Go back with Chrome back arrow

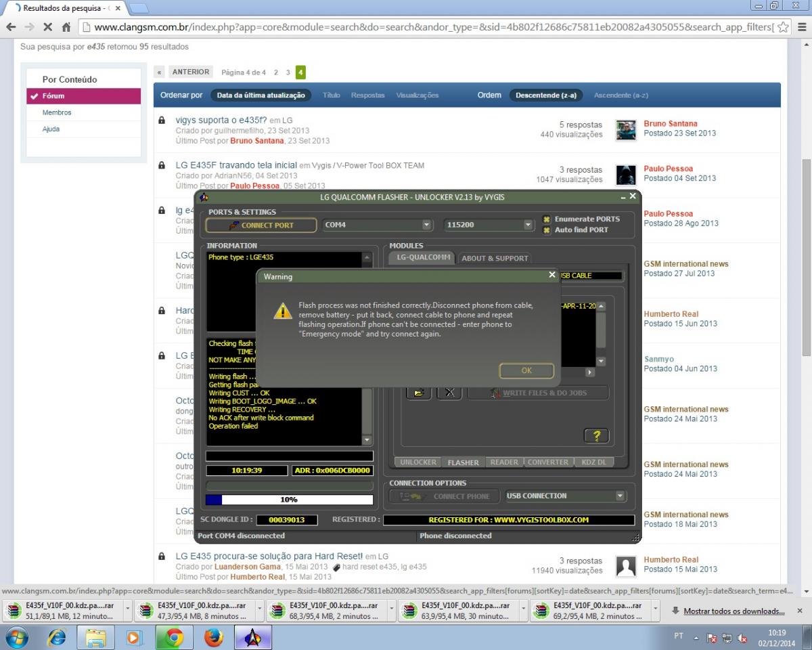(11, 27)
